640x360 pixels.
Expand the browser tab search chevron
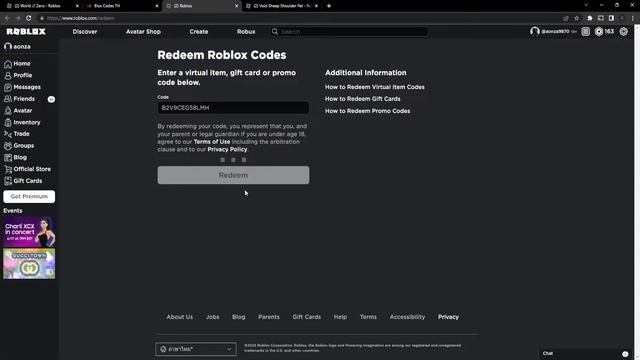click(x=586, y=5)
